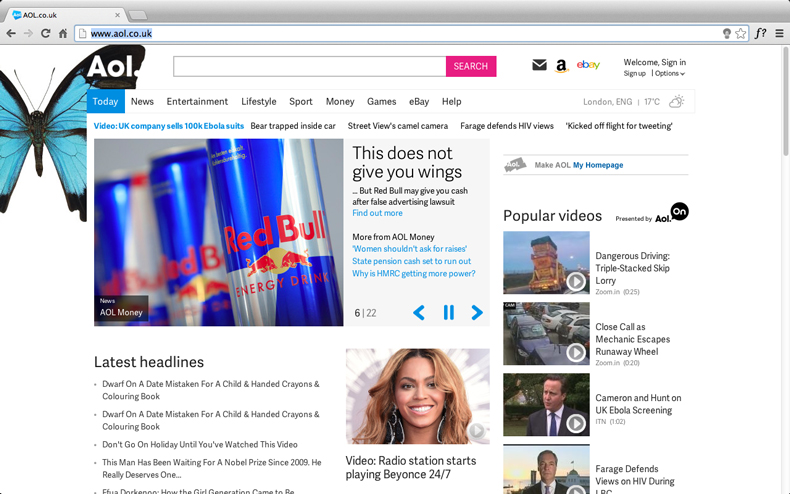Viewport: 790px width, 494px height.
Task: Reload the page in browser toolbar
Action: 45,33
